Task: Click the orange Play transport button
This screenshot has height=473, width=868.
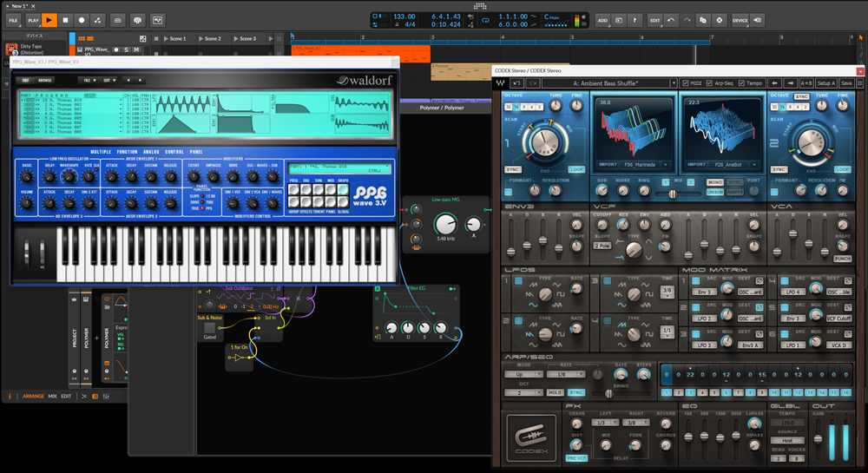Action: point(49,21)
